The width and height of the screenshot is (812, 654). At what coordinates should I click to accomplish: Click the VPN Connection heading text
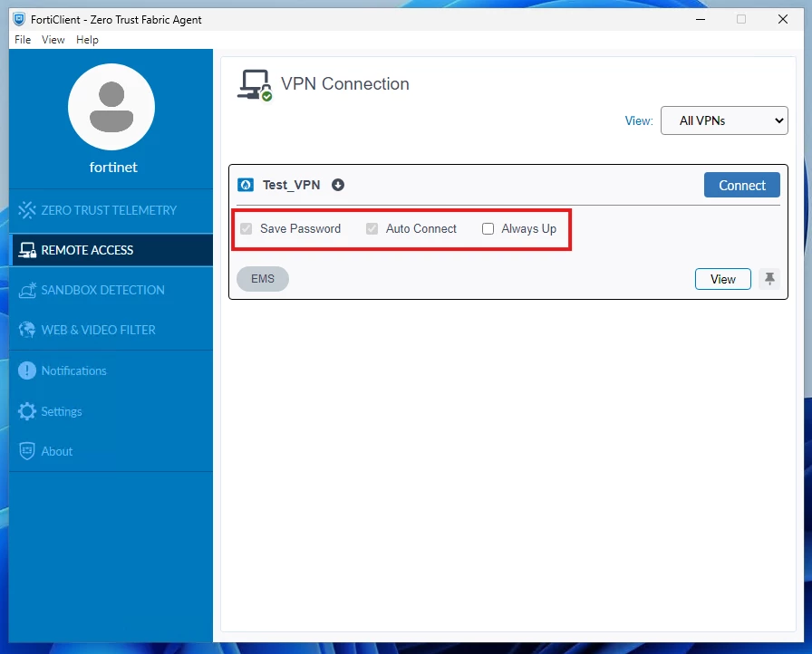[x=345, y=84]
